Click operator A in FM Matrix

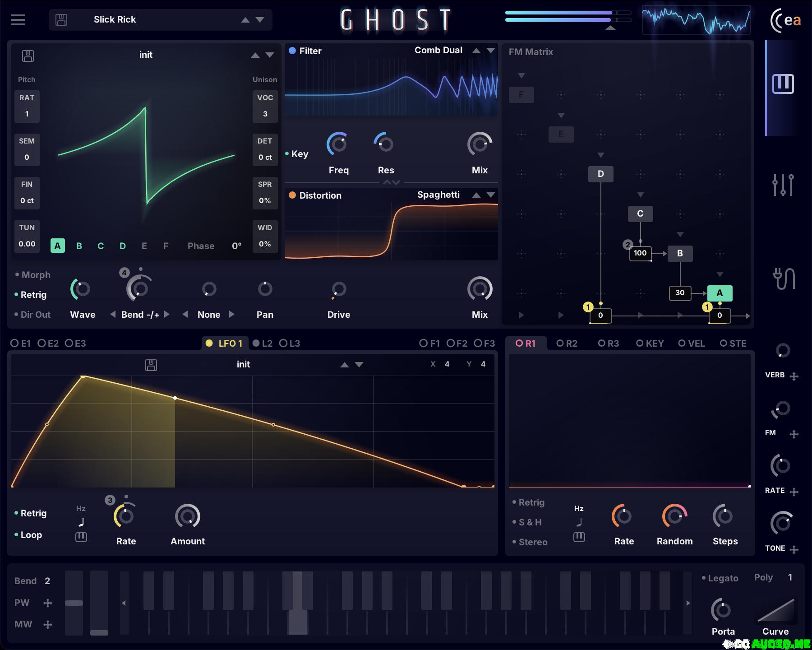coord(720,293)
